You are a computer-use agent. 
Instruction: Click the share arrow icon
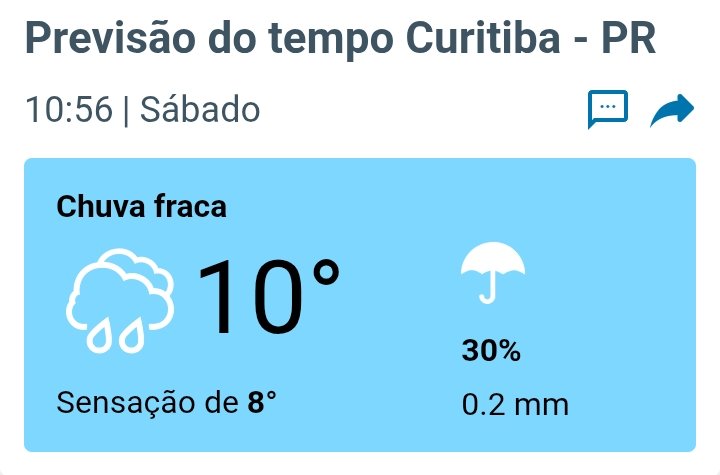(x=671, y=111)
